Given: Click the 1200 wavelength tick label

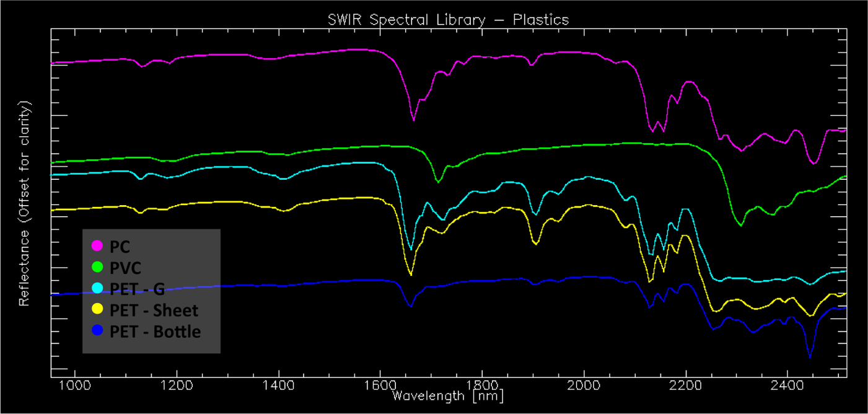Looking at the screenshot, I should (177, 385).
